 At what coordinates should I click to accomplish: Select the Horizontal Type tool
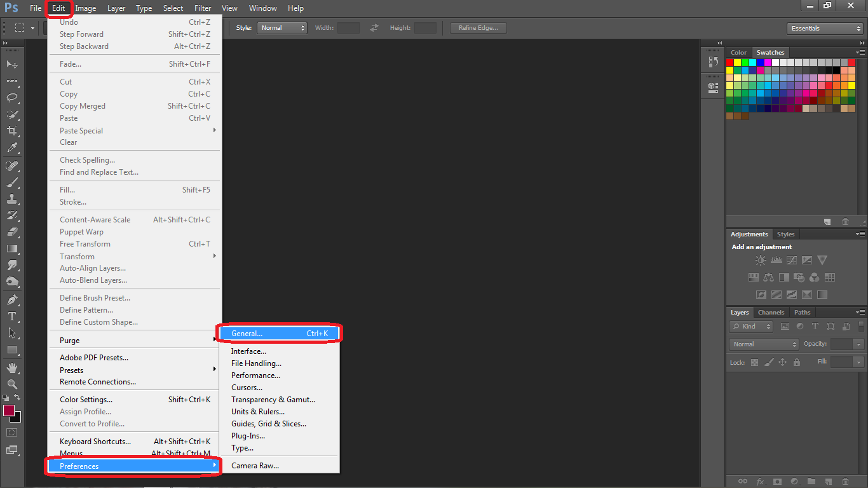pyautogui.click(x=11, y=316)
